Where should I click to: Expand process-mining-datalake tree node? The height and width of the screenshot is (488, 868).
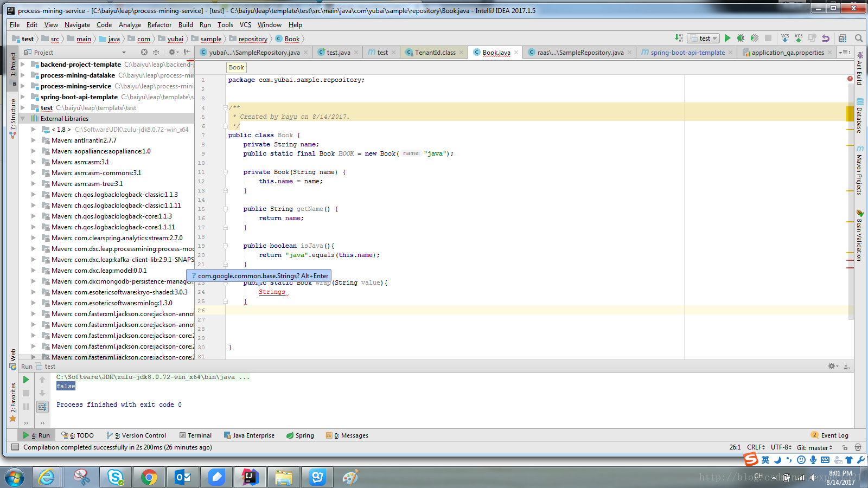pos(23,75)
